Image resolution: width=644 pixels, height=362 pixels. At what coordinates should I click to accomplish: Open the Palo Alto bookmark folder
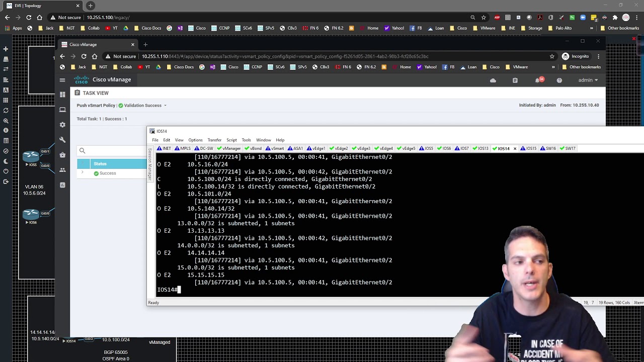(559, 28)
